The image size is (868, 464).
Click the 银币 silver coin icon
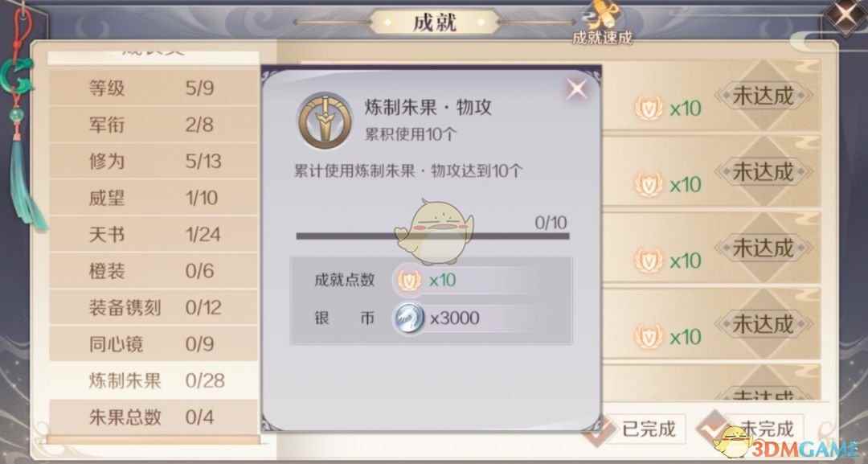point(409,318)
